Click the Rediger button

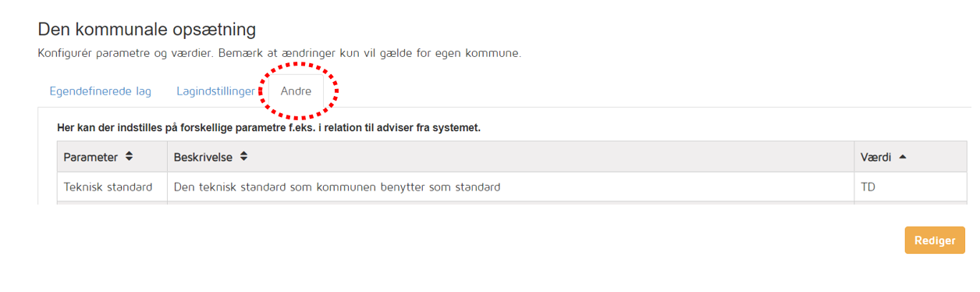tap(935, 240)
